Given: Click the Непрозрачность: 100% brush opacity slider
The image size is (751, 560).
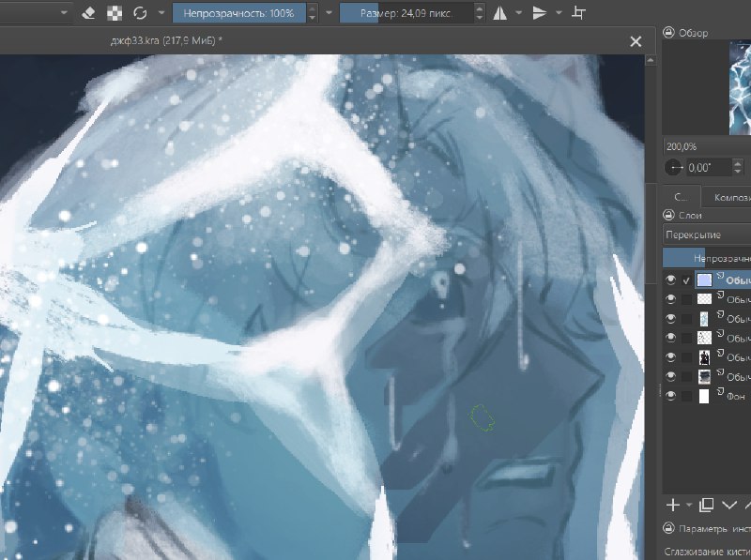Looking at the screenshot, I should coord(238,13).
